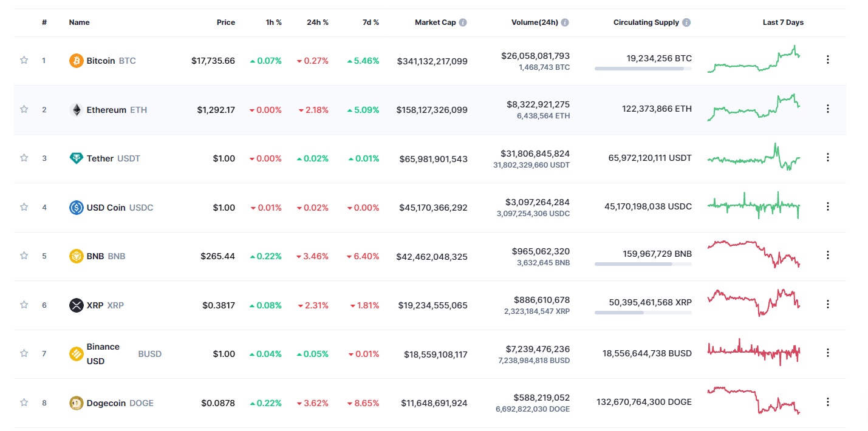Star Bitcoin to add it to watchlist
The image size is (868, 431).
coord(24,60)
